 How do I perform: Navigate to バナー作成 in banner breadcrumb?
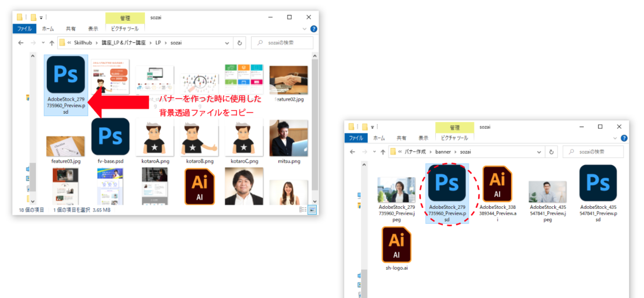pos(415,152)
